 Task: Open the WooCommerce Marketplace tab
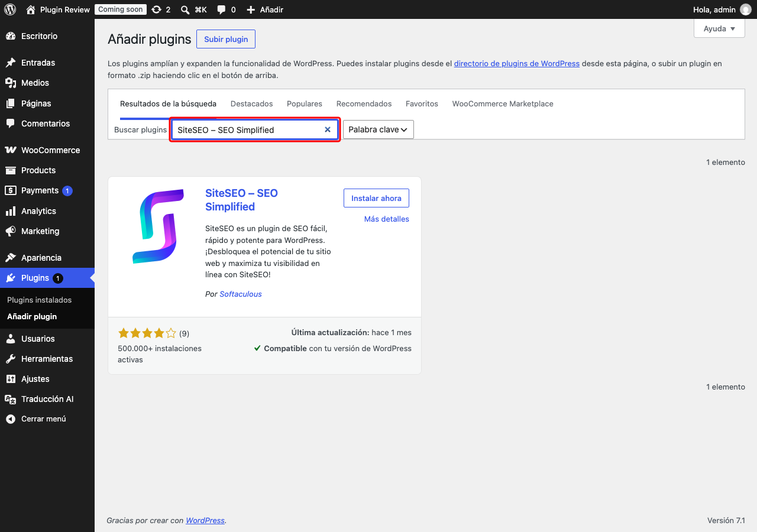(x=503, y=104)
